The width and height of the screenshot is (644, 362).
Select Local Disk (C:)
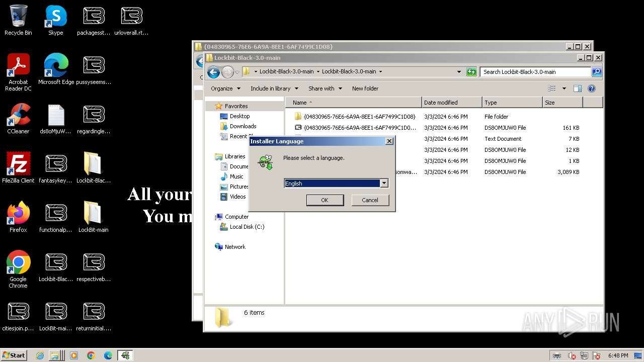tap(243, 227)
